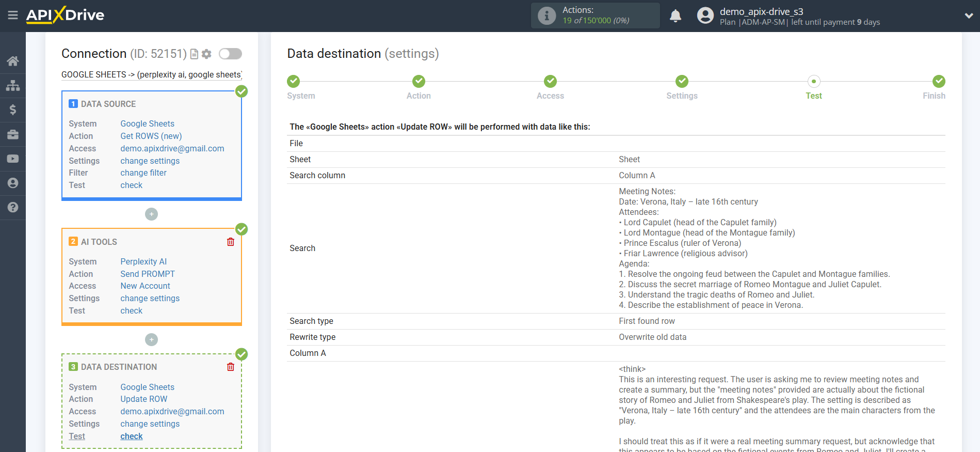Open Google Sheets link in DATA SOURCE
This screenshot has height=452, width=980.
[147, 123]
